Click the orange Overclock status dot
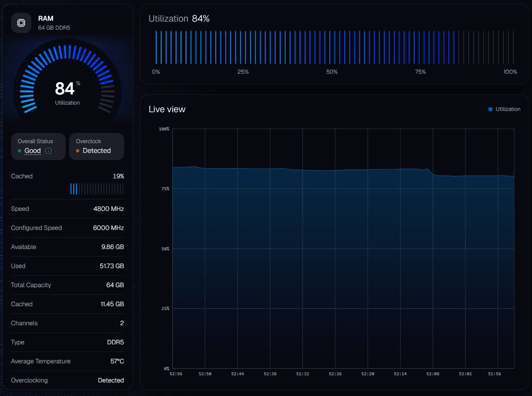Screen dimensions: 532x396 click(x=78, y=151)
